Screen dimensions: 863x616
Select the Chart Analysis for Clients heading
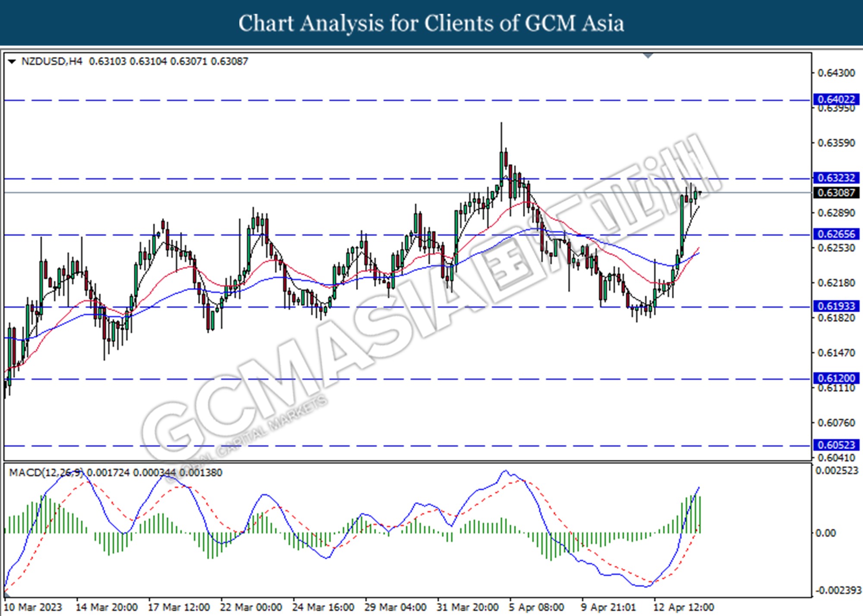(431, 23)
